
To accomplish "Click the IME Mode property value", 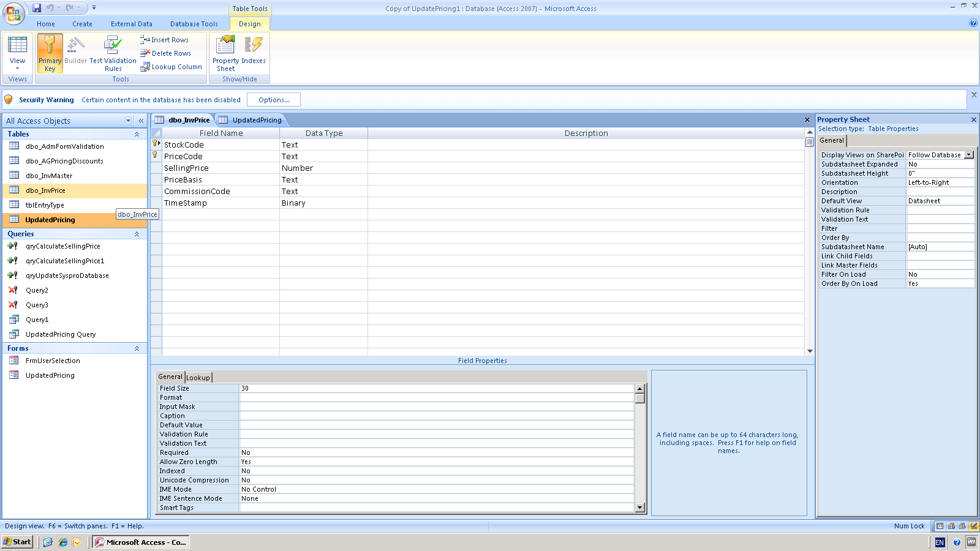I will point(436,489).
